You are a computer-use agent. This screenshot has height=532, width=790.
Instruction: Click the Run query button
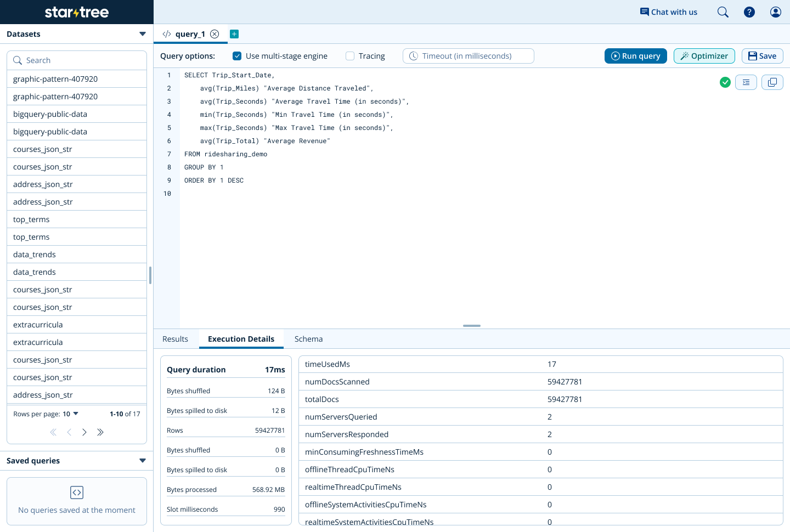[635, 56]
